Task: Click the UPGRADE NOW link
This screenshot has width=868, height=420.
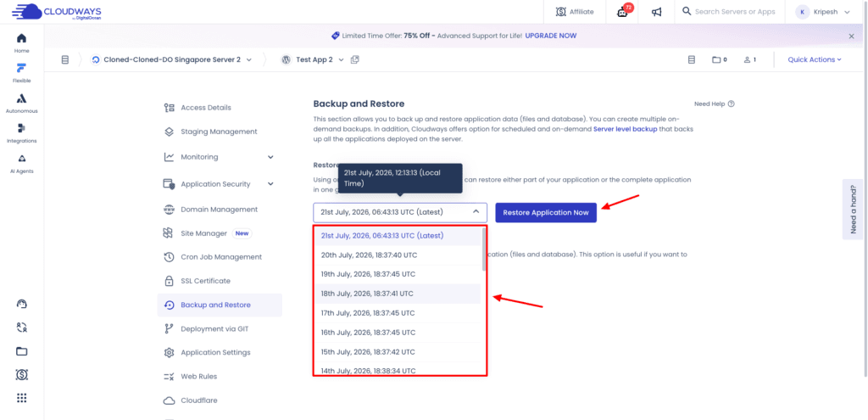Action: 550,36
